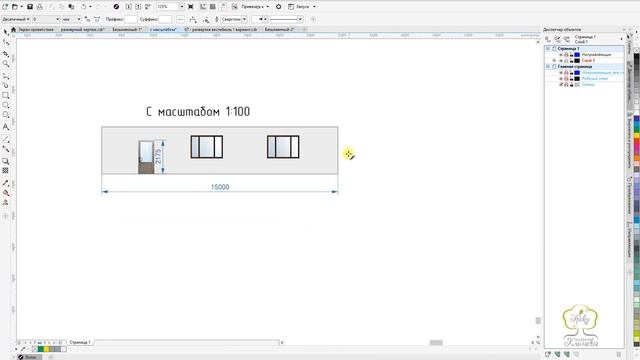Viewport: 640px width, 360px height.
Task: Open the zoom level dropdown
Action: point(182,7)
